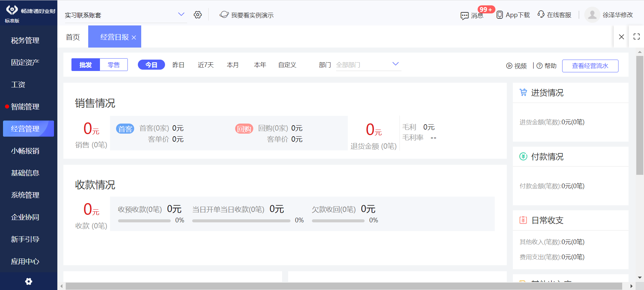The width and height of the screenshot is (644, 290).
Task: Switch to 零售 retail mode
Action: click(x=114, y=65)
